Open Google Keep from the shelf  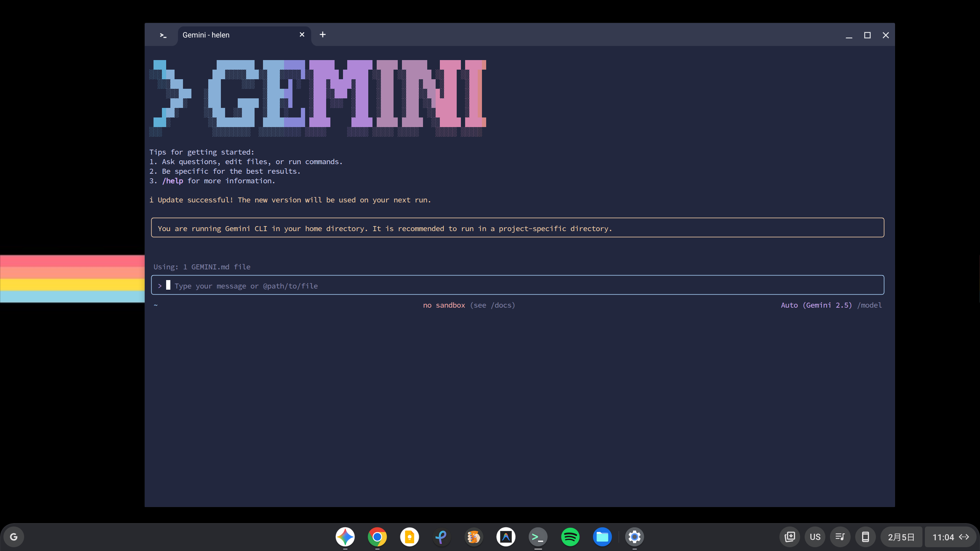[409, 536]
